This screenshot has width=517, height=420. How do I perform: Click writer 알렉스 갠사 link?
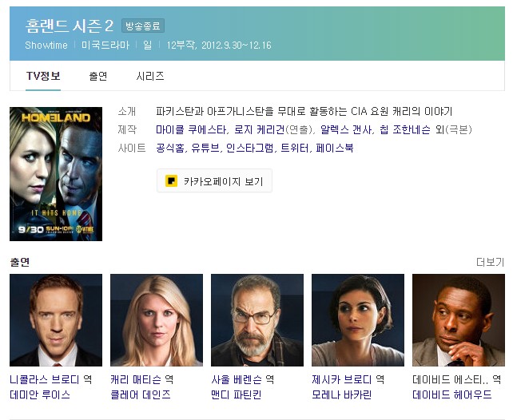pos(345,129)
